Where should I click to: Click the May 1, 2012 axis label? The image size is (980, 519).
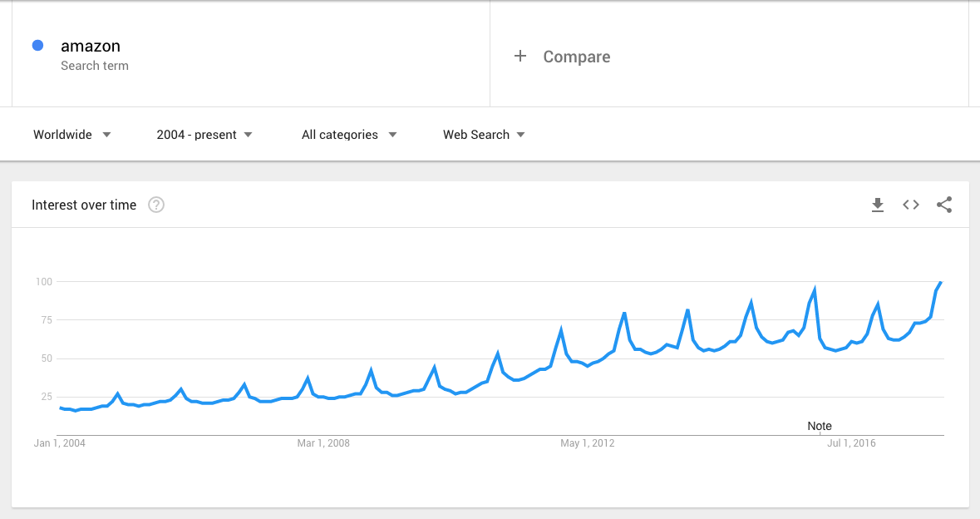point(588,442)
